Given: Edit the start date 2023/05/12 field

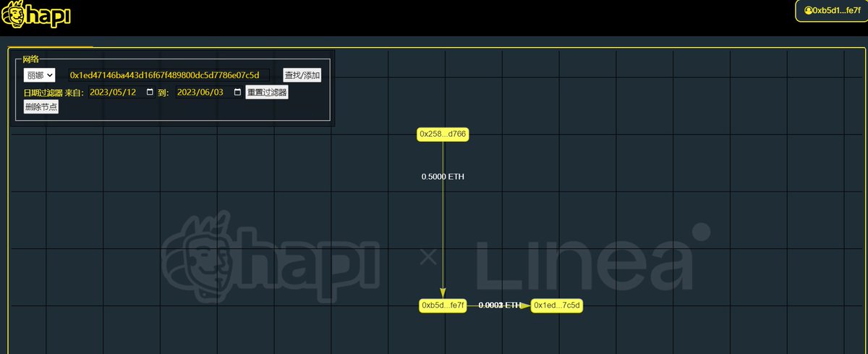Looking at the screenshot, I should point(122,93).
